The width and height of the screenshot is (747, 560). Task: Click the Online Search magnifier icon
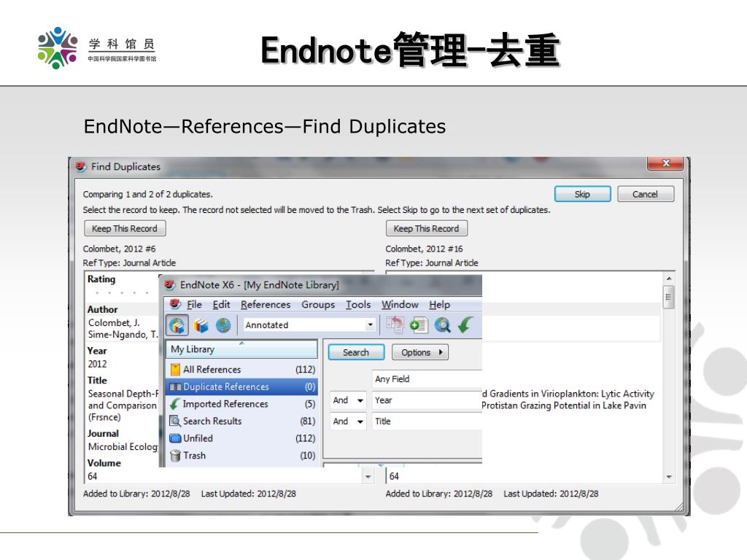[442, 325]
